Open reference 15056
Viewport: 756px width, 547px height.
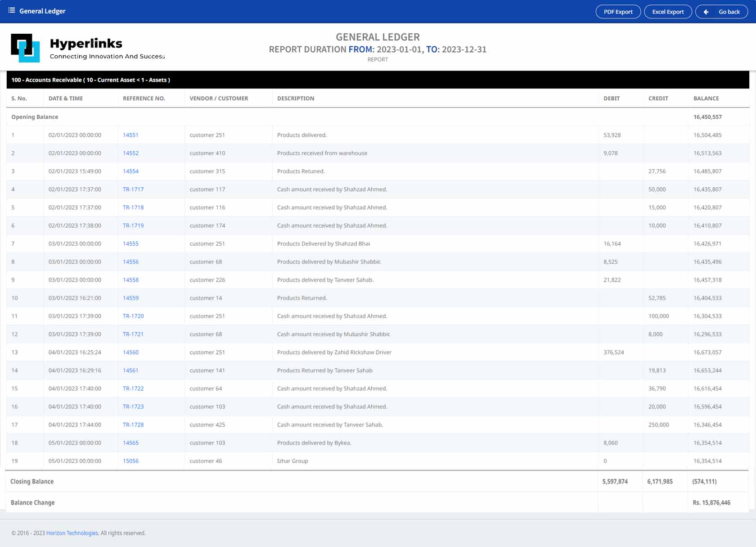click(130, 461)
